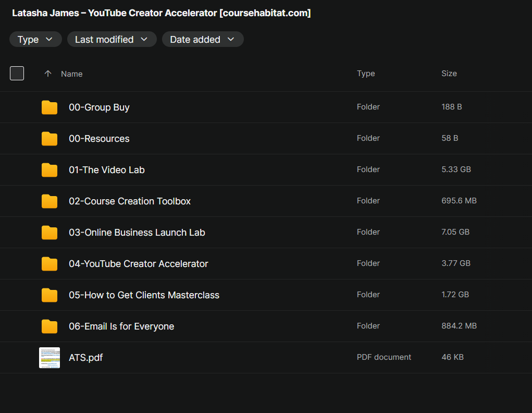Click the 03-Online Business Launch Lab folder icon

click(50, 233)
